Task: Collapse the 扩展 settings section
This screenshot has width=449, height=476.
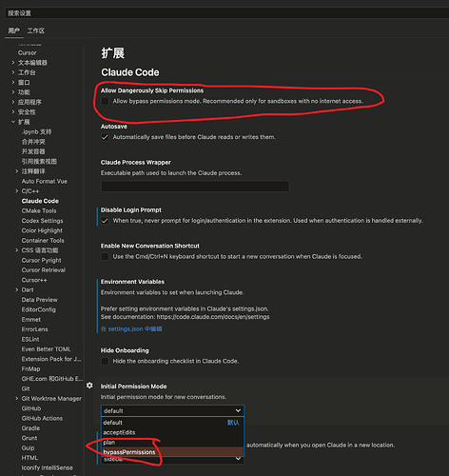Action: point(13,122)
